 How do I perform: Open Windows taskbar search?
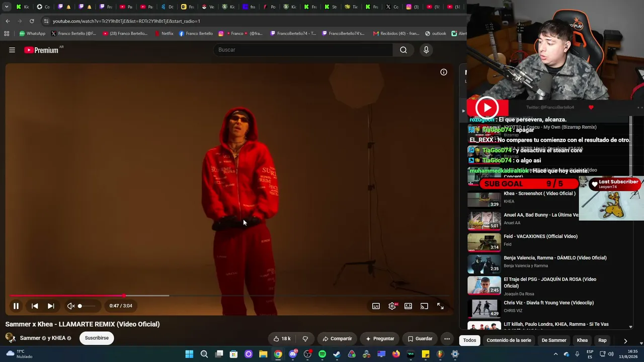[x=204, y=354]
